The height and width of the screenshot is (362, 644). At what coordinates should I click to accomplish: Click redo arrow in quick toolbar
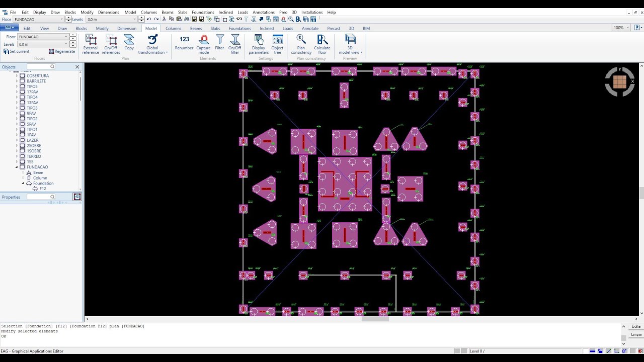click(156, 19)
